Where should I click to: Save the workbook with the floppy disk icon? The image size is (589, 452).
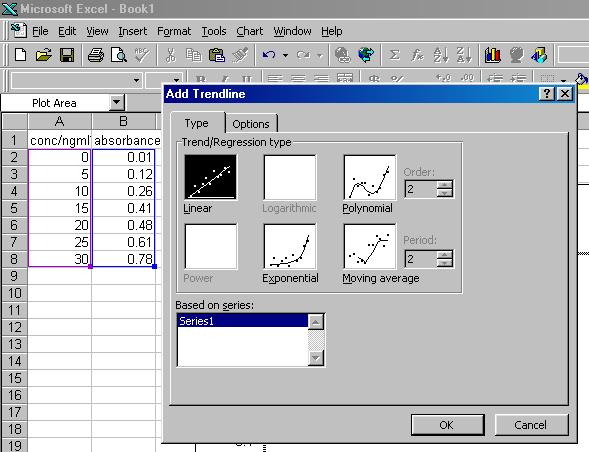coord(67,55)
